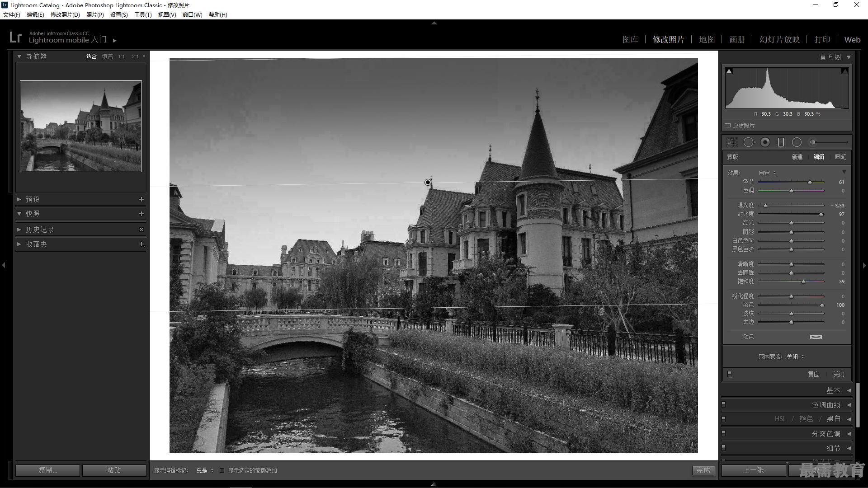Expand the 色调曲线 panel arrow
Viewport: 868px width, 488px height.
[849, 405]
